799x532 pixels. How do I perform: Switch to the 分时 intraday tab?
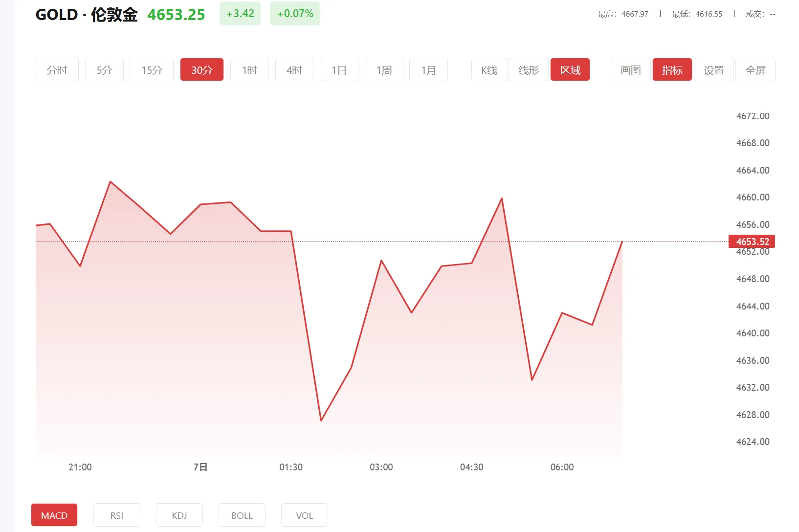tap(57, 69)
